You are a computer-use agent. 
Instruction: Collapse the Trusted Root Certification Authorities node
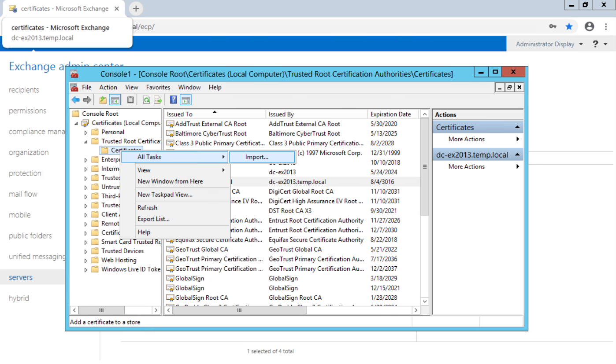tap(86, 141)
